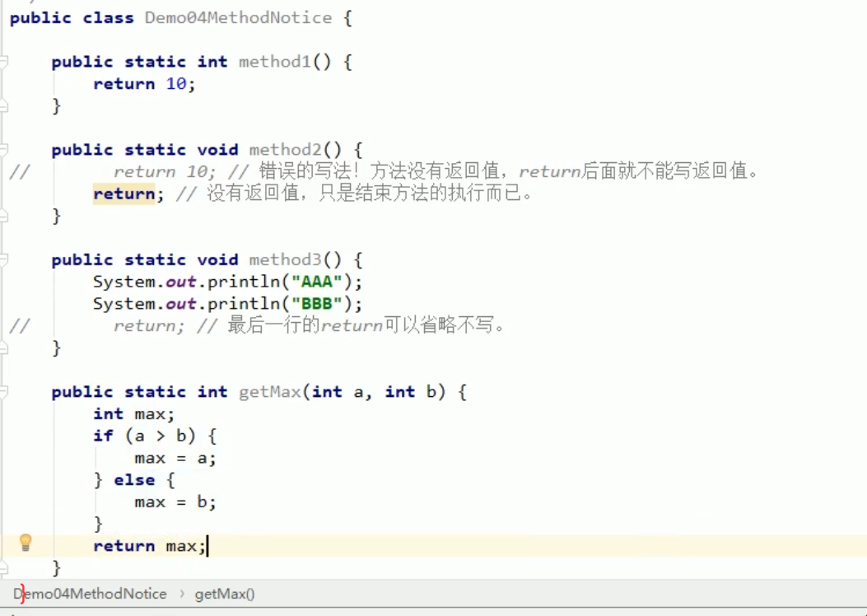Collapse method3 with the gutter fold arrow
Viewport: 867px width, 616px height.
pos(3,259)
